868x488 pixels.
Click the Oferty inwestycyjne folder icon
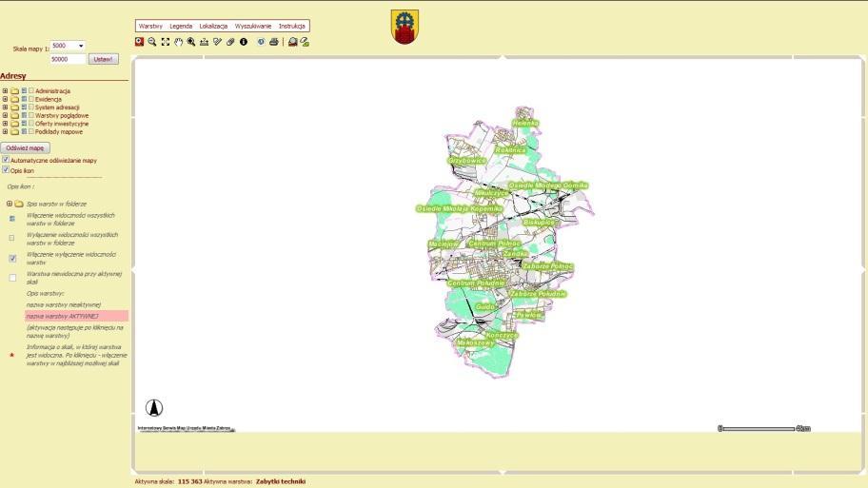point(15,124)
